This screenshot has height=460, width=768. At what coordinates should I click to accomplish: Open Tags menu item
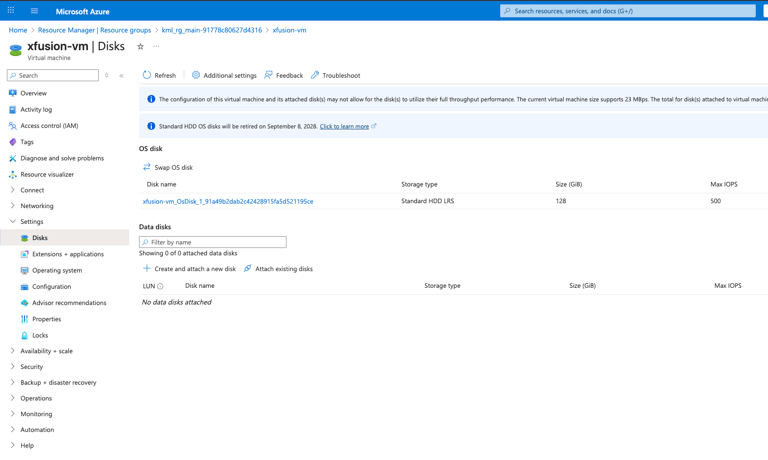pyautogui.click(x=27, y=142)
